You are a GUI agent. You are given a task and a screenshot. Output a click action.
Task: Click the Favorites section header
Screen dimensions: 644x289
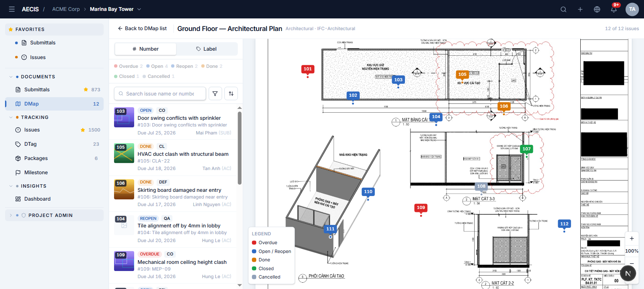tap(54, 29)
